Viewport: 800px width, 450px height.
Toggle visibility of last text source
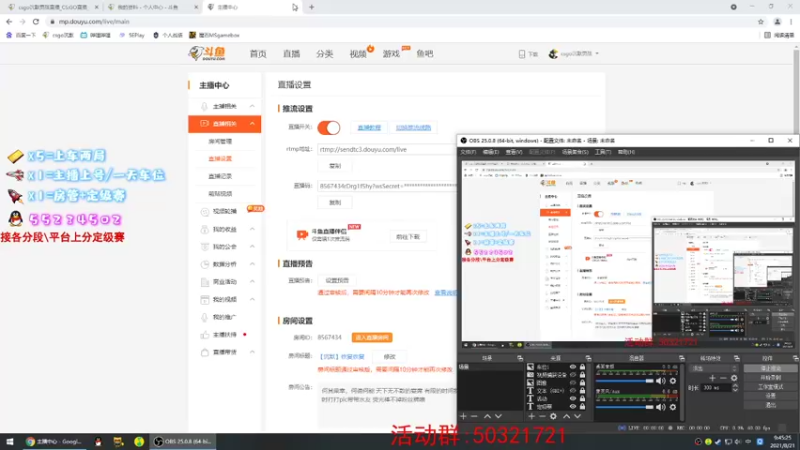573,407
